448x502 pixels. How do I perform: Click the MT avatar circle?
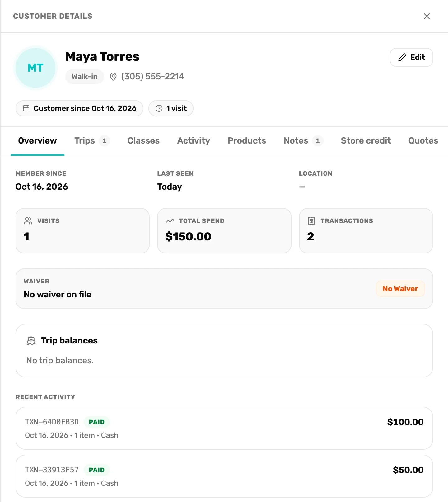click(x=35, y=68)
